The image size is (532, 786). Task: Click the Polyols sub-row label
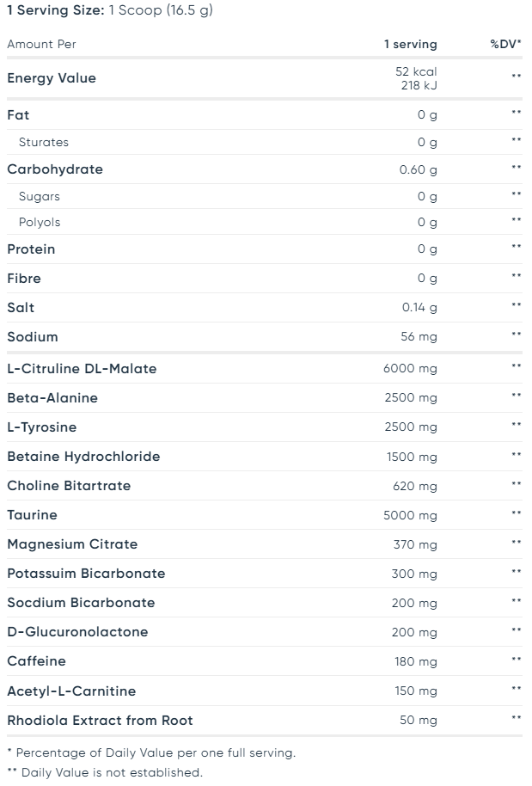pos(40,222)
